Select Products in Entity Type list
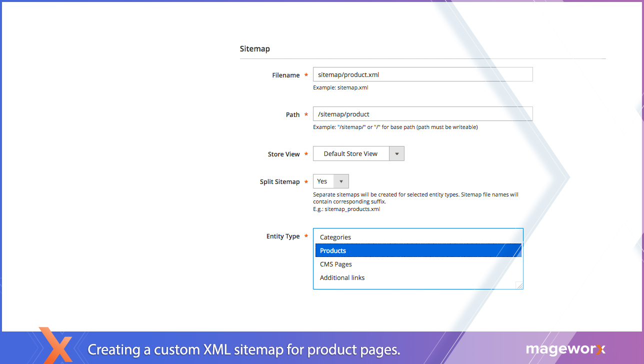 click(418, 250)
